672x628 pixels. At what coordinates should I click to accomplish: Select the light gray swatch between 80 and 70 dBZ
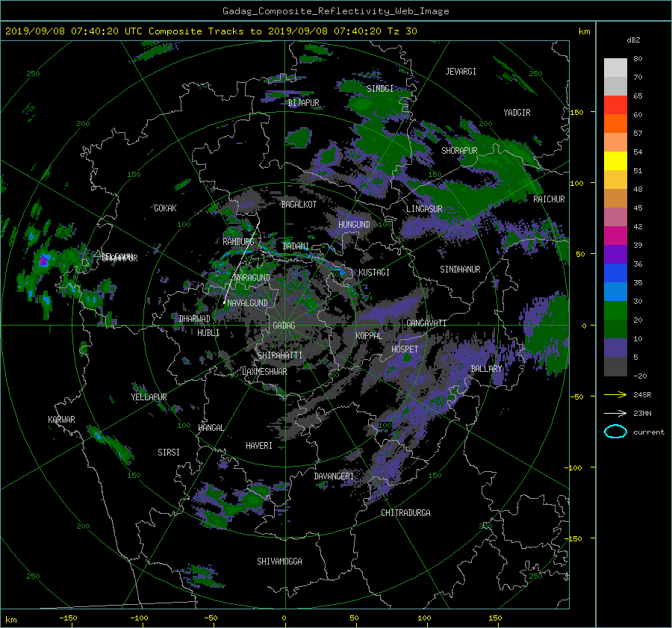[x=615, y=68]
